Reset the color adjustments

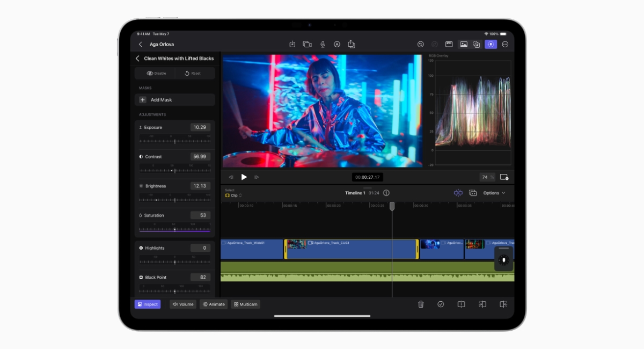tap(194, 73)
